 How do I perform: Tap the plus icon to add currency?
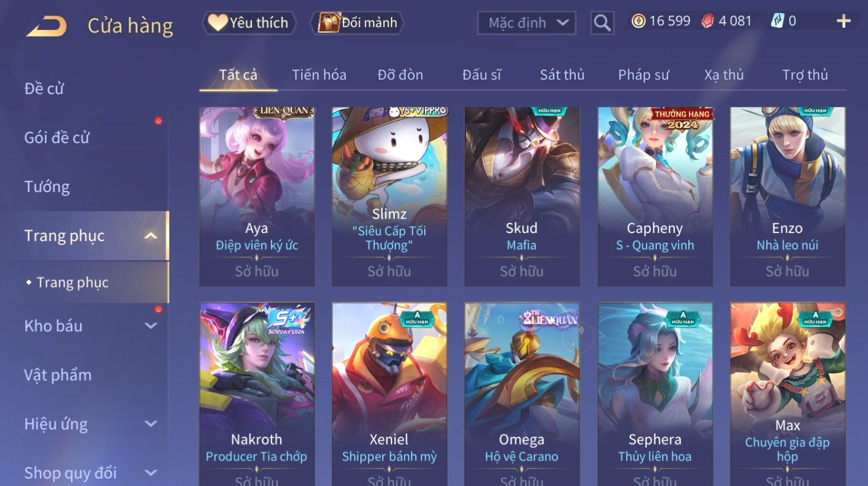point(844,21)
